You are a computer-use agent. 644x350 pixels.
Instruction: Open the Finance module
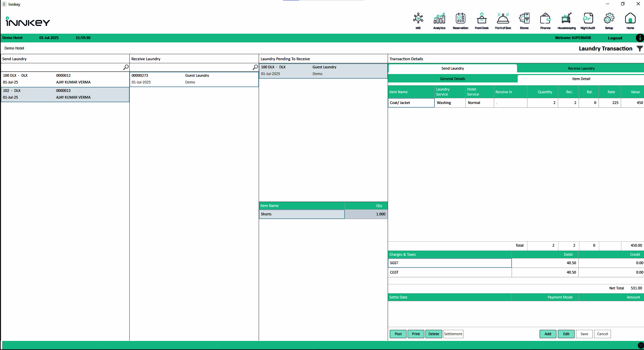[545, 21]
